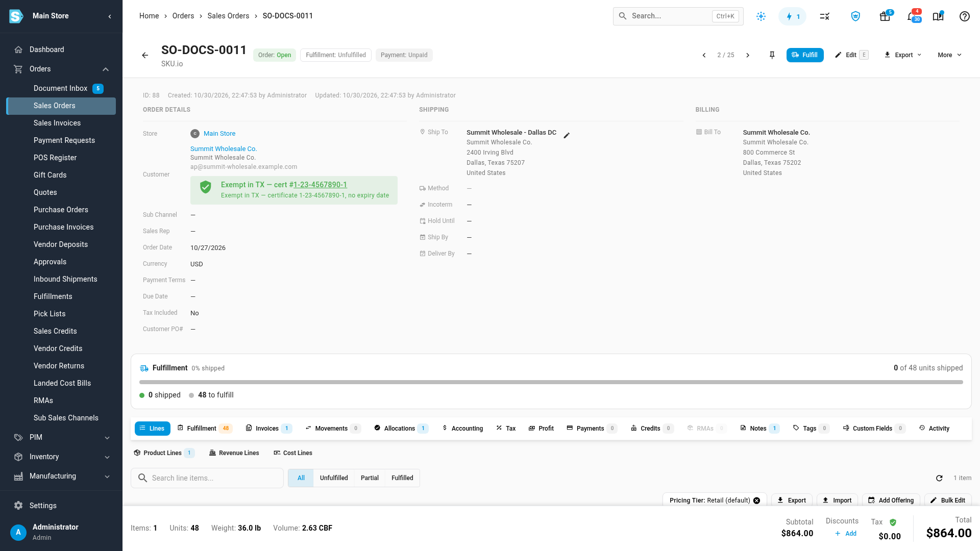The height and width of the screenshot is (551, 980).
Task: Click the Search line items field
Action: 207,478
